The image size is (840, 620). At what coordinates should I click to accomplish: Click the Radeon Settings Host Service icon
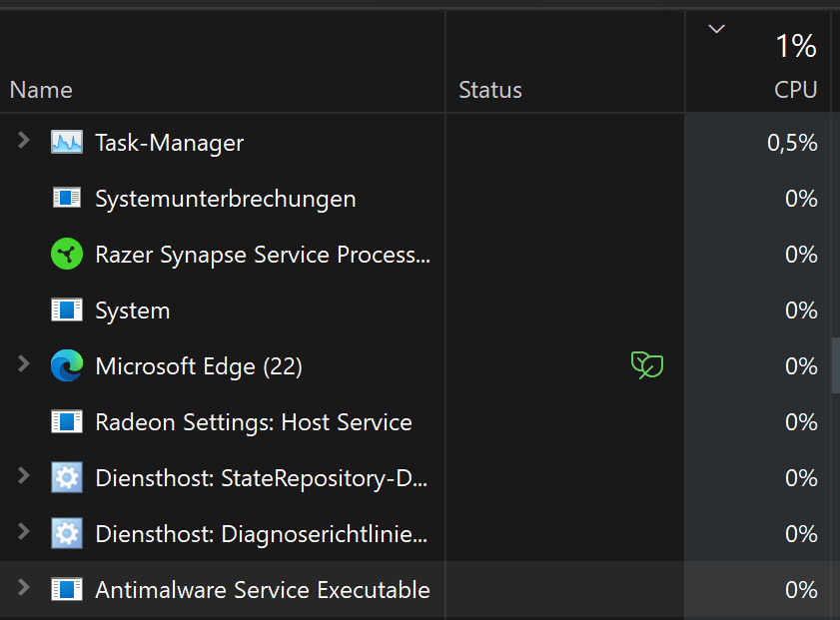tap(67, 422)
